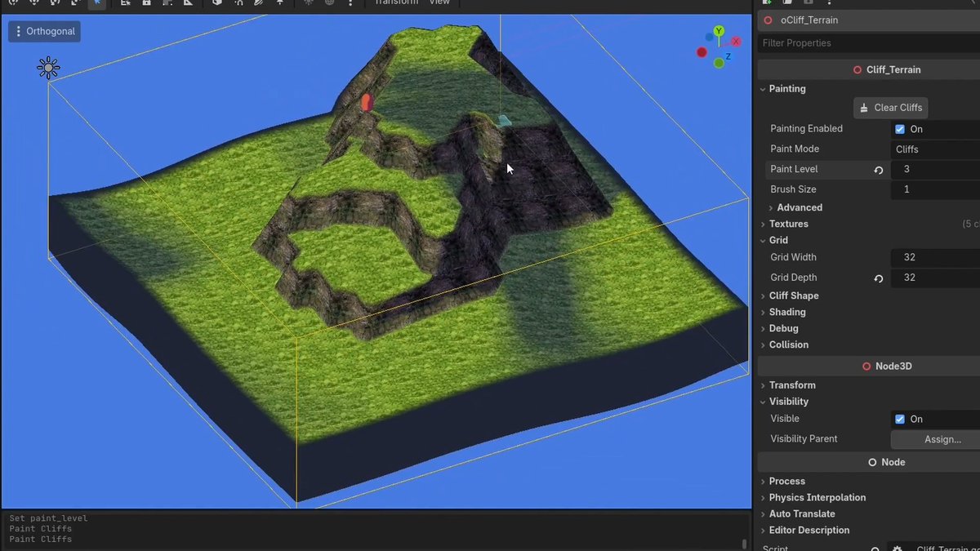Click the Assign... Visibility Parent button
Image resolution: width=980 pixels, height=551 pixels.
pos(935,439)
